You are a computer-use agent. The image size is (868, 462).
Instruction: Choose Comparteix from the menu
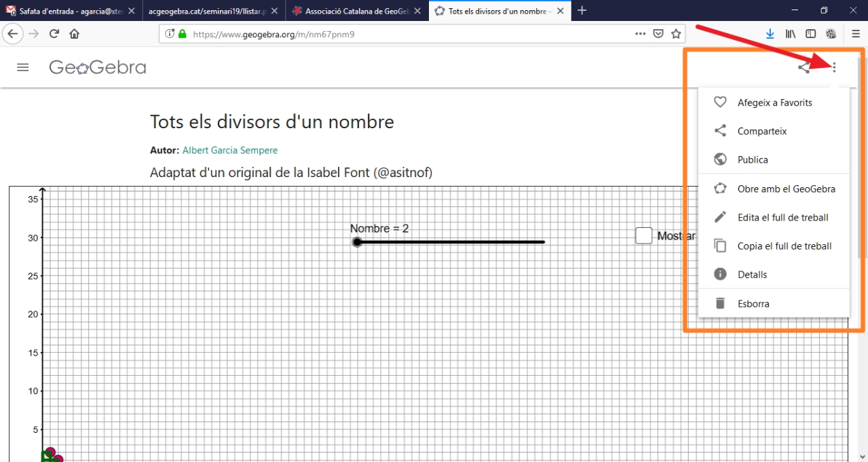(774, 131)
